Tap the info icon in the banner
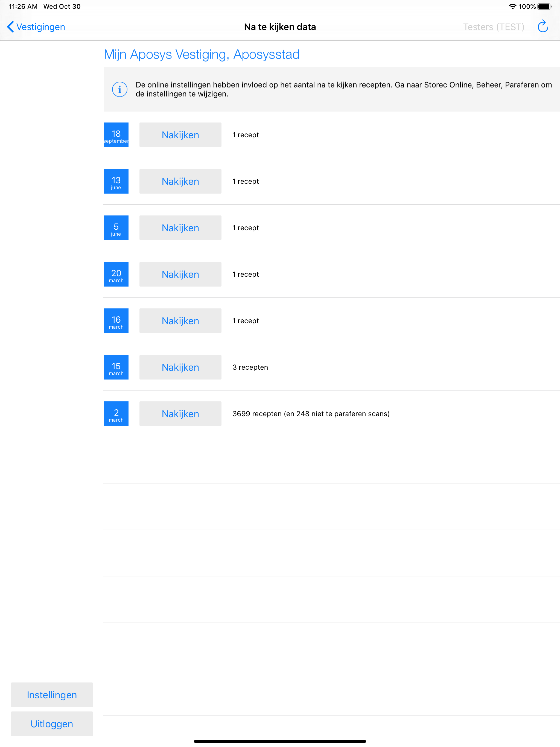Screen dimensions: 560x747 [119, 89]
